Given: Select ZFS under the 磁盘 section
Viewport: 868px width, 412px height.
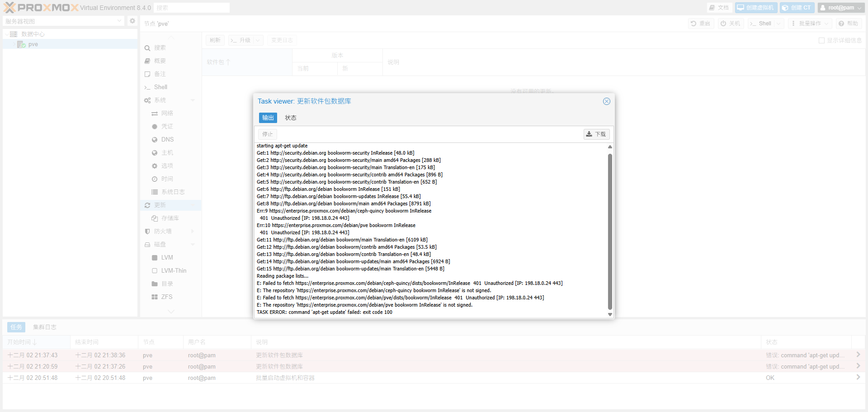Looking at the screenshot, I should pos(167,297).
